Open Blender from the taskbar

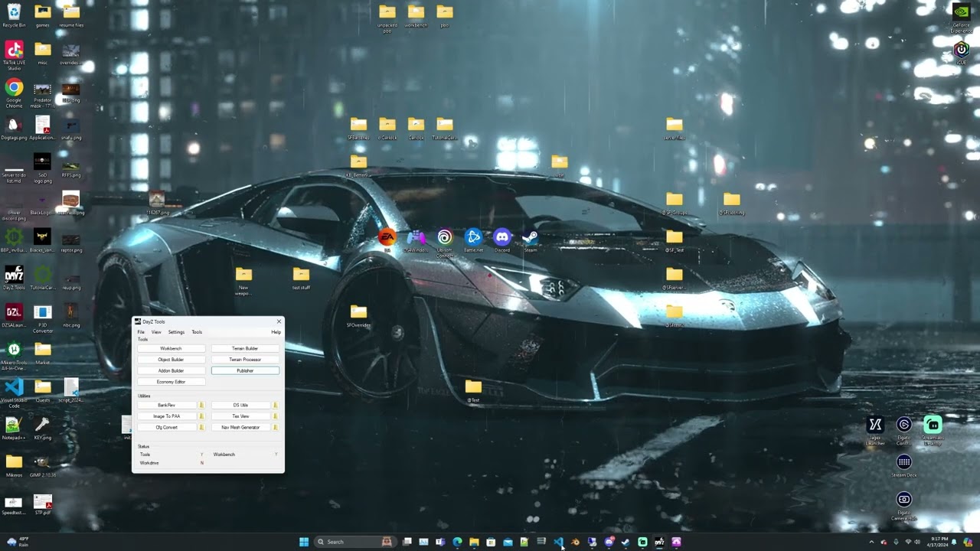coord(575,542)
